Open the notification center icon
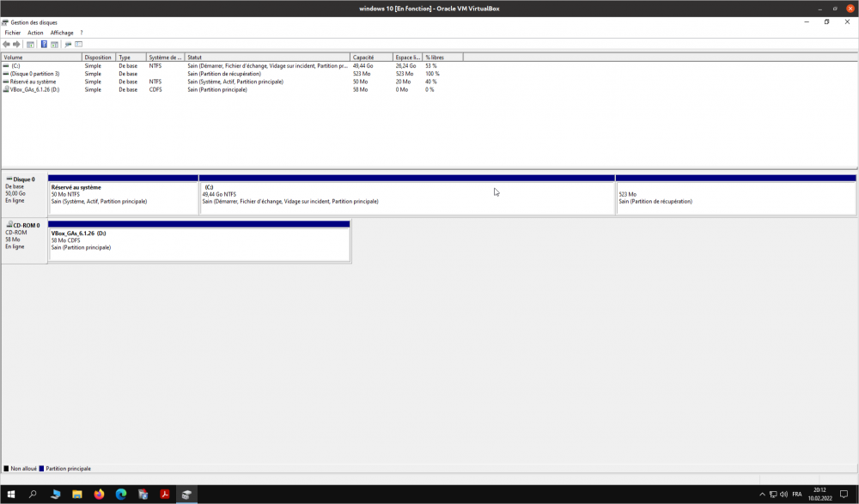859x504 pixels. tap(844, 495)
